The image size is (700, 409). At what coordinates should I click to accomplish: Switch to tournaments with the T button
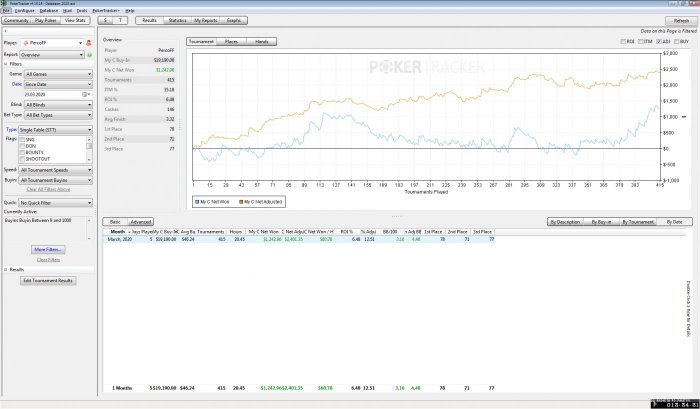click(120, 21)
